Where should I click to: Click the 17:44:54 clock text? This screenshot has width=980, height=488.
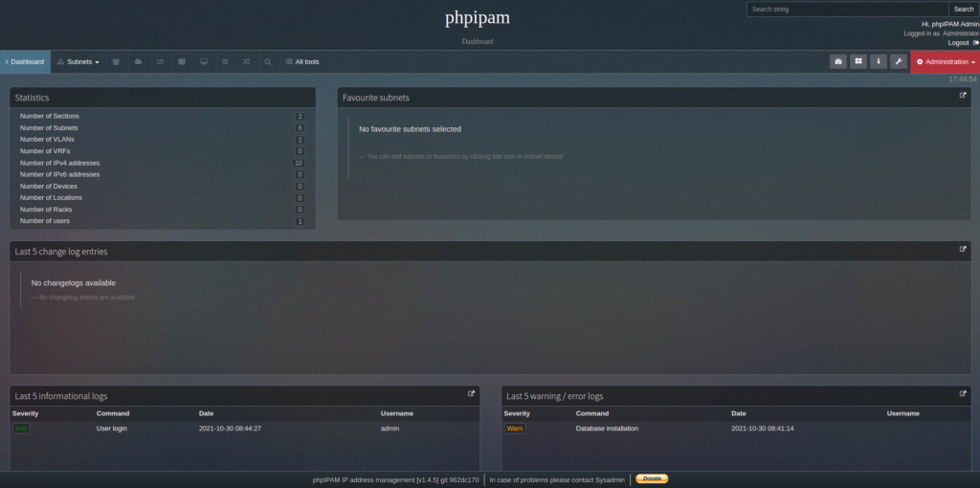[963, 79]
